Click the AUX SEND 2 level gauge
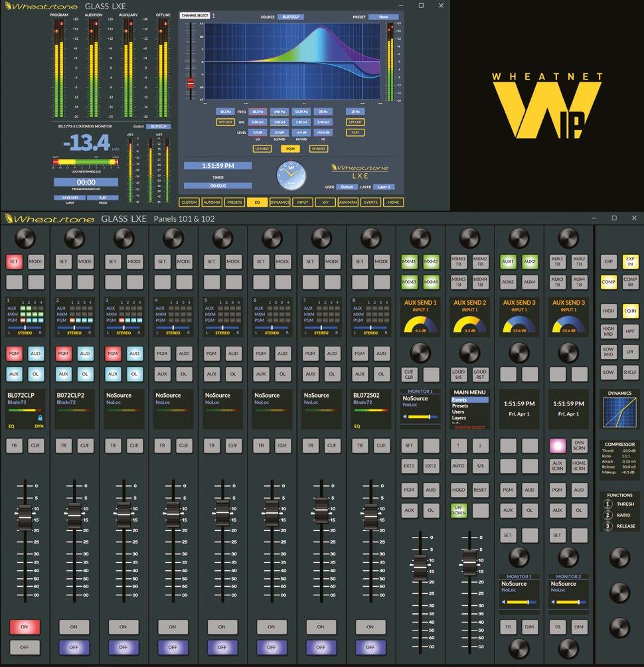Viewport: 644px width, 667px height. click(469, 325)
